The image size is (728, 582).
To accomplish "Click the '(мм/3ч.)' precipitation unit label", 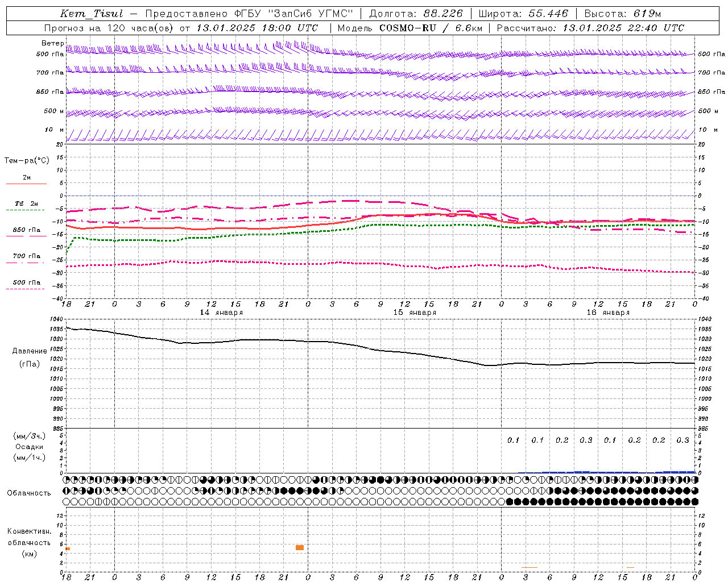I will (x=30, y=436).
